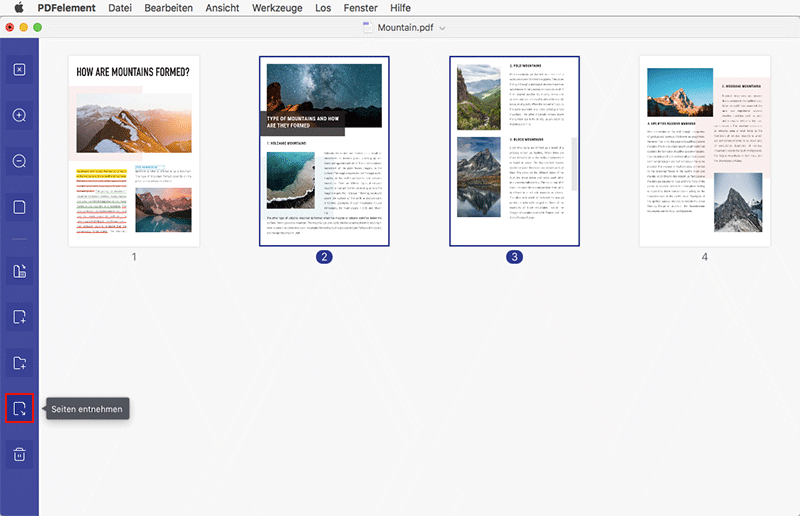Open the Ansicht menu
Image resolution: width=800 pixels, height=516 pixels.
coord(222,8)
